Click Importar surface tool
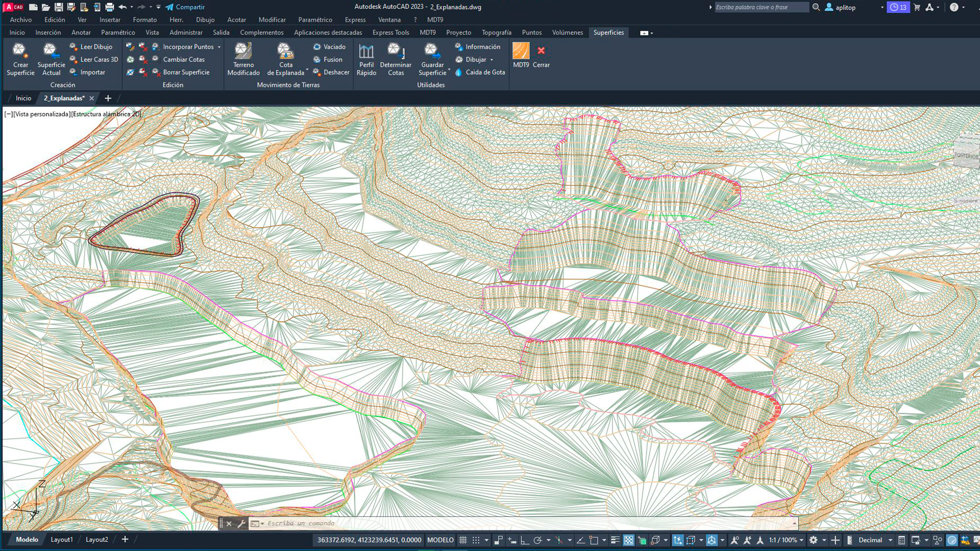 (x=87, y=72)
